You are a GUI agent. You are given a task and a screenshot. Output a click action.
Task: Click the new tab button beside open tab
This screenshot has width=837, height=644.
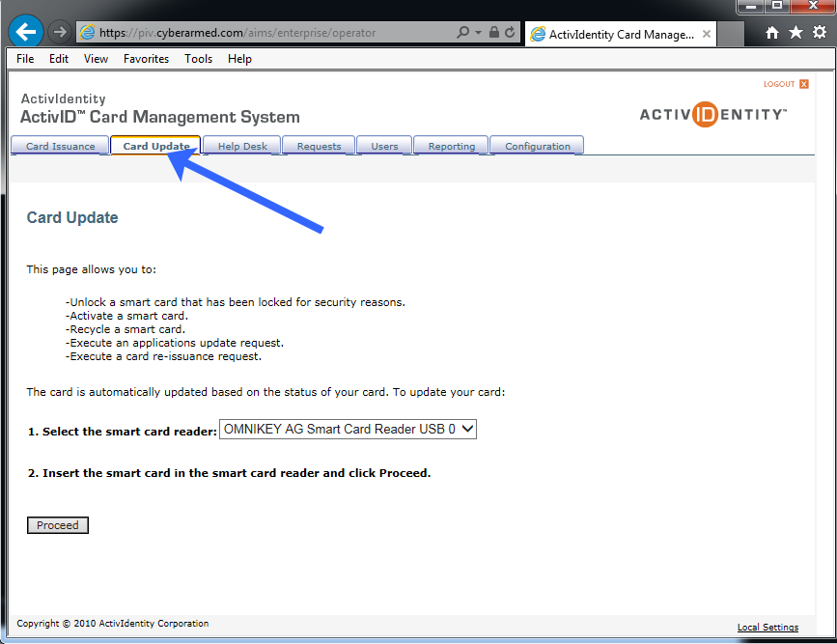[730, 34]
